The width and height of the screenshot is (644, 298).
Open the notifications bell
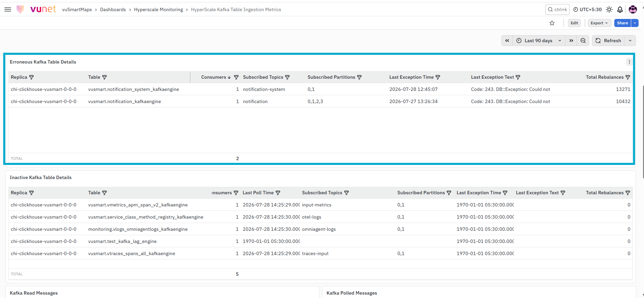click(620, 9)
